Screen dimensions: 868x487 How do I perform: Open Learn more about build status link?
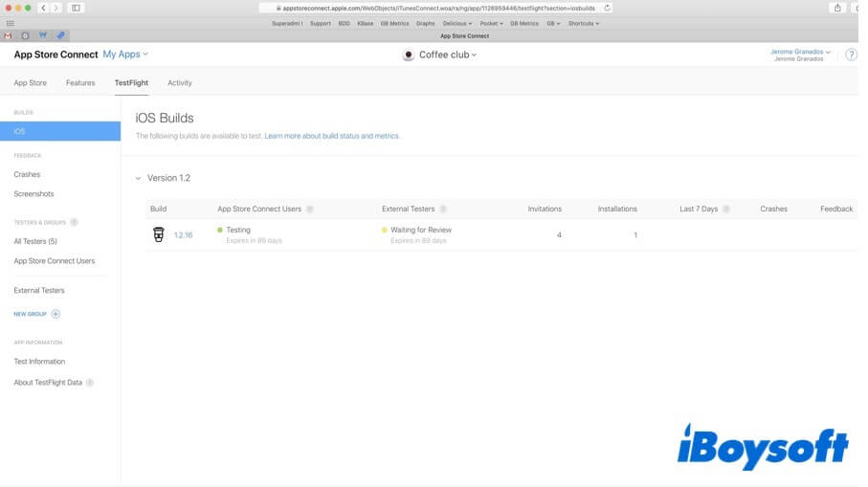click(331, 136)
